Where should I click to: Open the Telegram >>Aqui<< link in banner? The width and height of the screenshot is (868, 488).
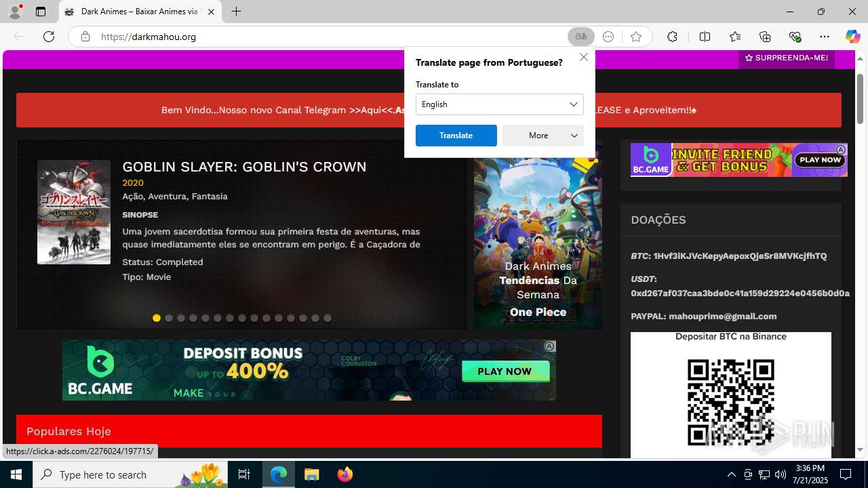point(372,110)
